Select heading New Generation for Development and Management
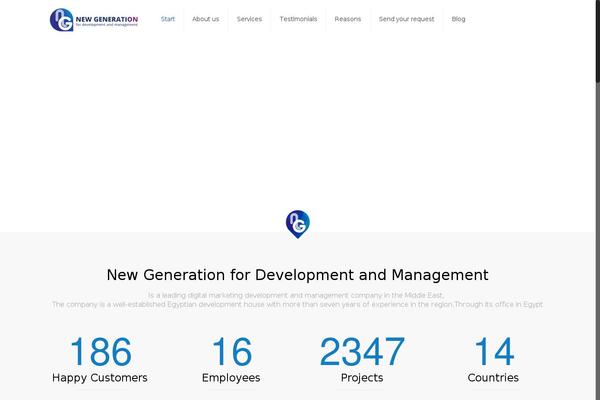 click(297, 275)
